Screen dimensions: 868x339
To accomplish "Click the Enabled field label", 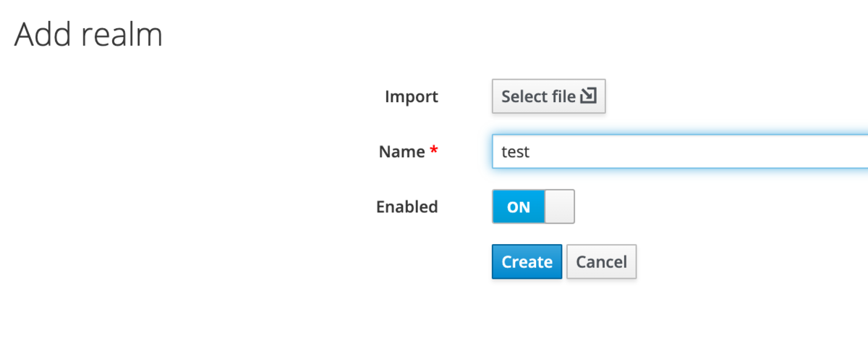I will [407, 206].
